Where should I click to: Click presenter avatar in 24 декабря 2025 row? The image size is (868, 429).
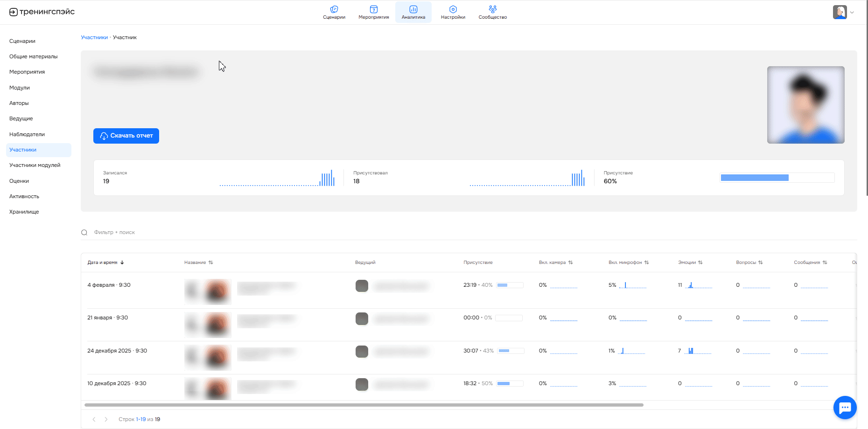(362, 352)
